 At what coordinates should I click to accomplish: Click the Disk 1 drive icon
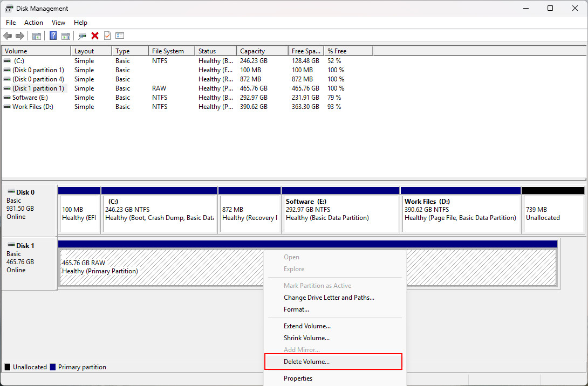click(11, 245)
